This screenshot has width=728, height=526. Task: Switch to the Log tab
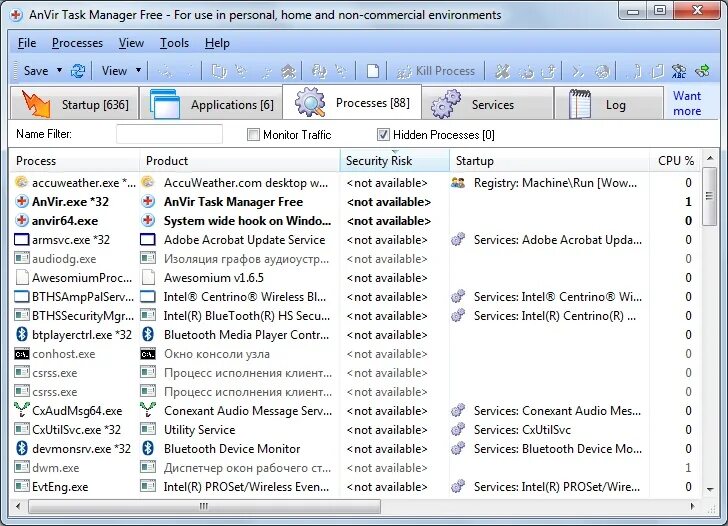click(x=608, y=104)
